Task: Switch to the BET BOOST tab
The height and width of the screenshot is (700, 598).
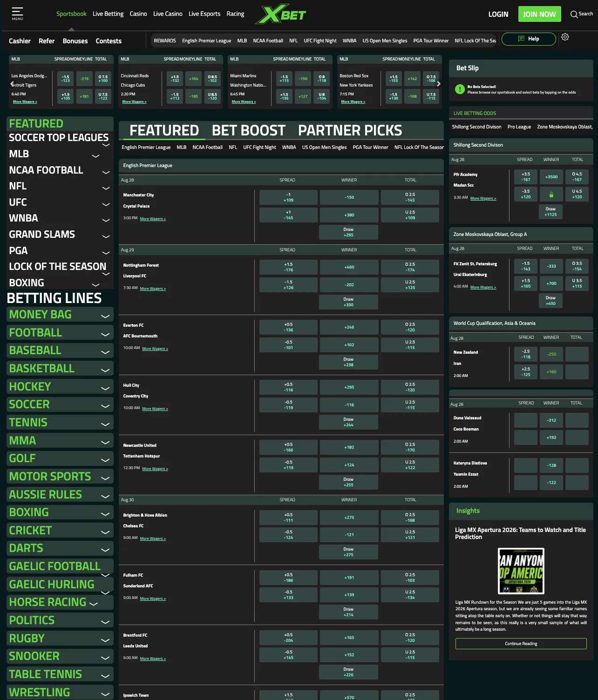Action: 249,130
